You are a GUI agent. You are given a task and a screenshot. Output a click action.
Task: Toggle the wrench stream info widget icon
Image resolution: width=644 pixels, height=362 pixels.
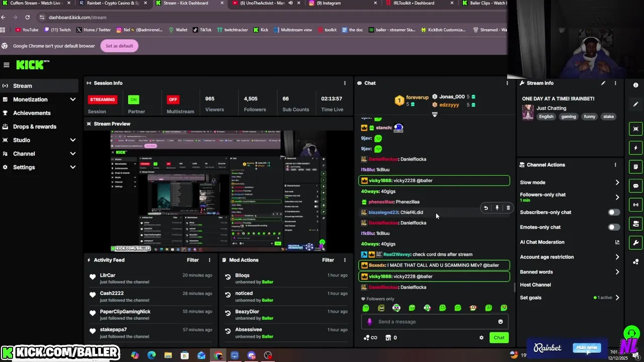pyautogui.click(x=636, y=243)
